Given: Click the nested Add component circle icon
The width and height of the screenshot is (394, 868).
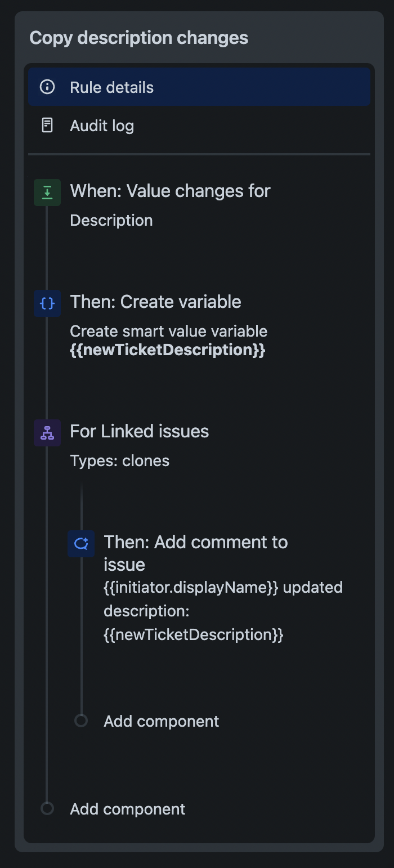Looking at the screenshot, I should 81,721.
